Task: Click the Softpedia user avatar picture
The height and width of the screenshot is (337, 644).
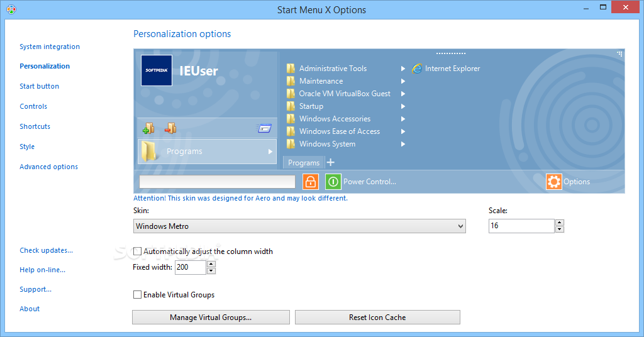Action: pyautogui.click(x=157, y=70)
